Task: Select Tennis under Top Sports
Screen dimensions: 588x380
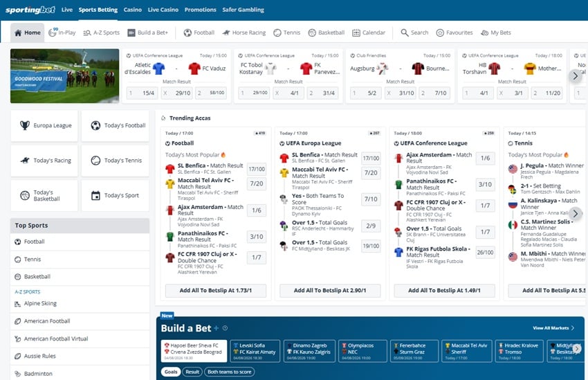Action: pos(80,259)
